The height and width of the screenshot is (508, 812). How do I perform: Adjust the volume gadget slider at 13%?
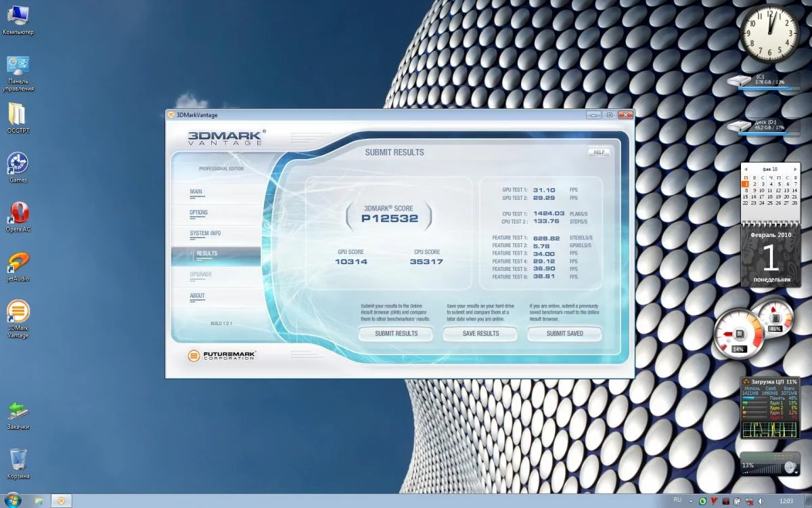pos(763,469)
